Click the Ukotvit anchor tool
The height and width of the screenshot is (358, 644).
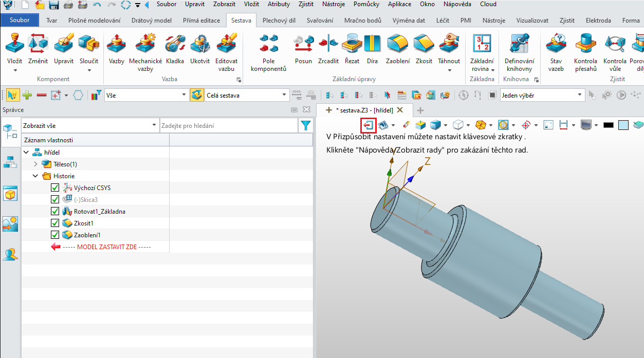pyautogui.click(x=200, y=49)
